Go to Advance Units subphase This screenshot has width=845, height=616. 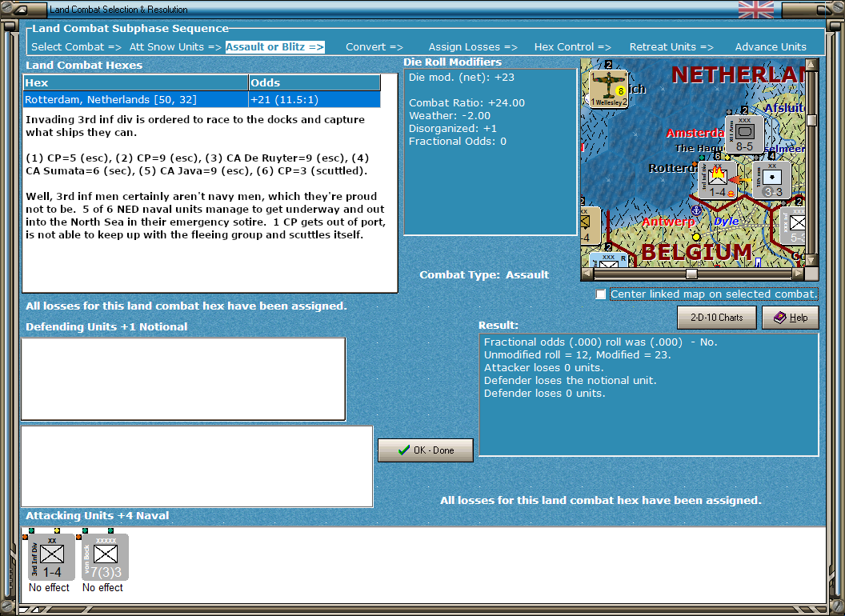click(771, 47)
